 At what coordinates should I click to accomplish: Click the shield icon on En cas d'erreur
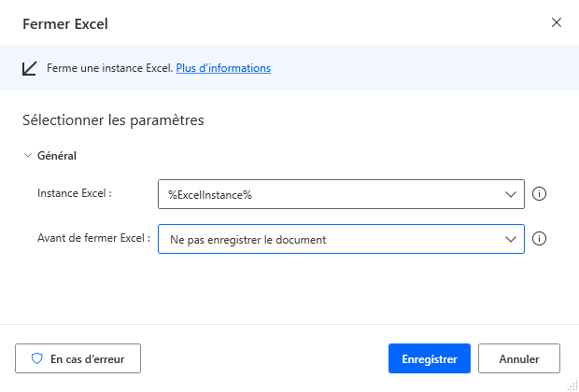[38, 357]
